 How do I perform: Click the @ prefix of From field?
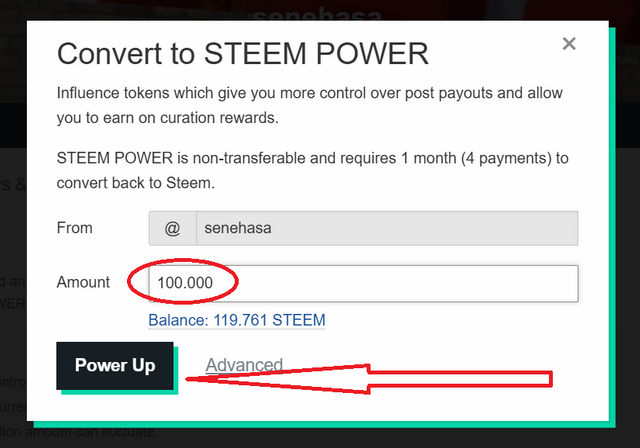172,228
